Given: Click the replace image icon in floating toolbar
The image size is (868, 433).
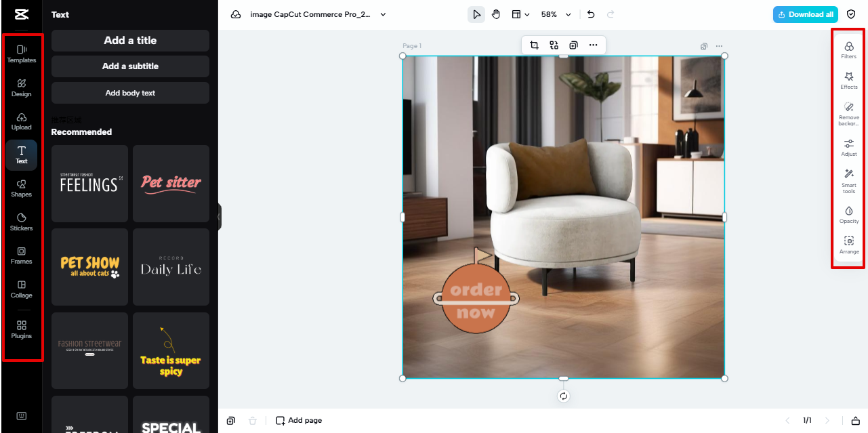Looking at the screenshot, I should coord(554,45).
